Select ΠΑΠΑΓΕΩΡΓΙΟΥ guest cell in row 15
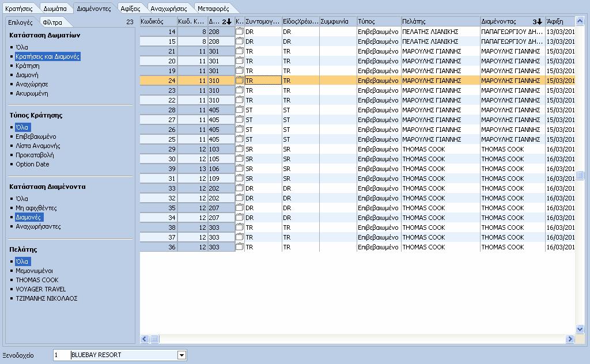The image size is (590, 364). 512,41
